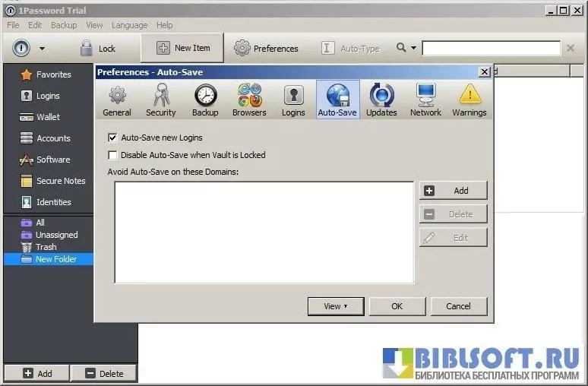Open the Language menu
This screenshot has width=588, height=386.
tap(129, 25)
